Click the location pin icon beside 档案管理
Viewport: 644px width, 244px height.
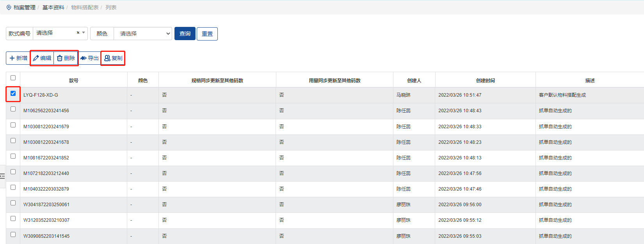coord(9,7)
